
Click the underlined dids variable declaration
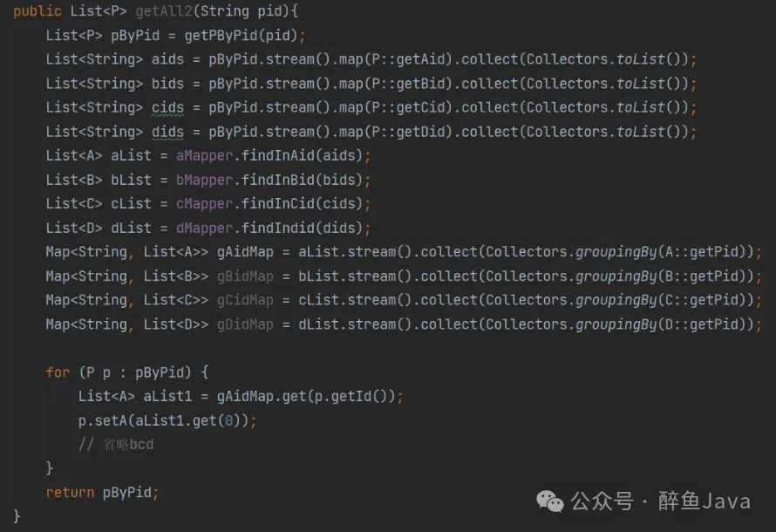click(x=167, y=132)
